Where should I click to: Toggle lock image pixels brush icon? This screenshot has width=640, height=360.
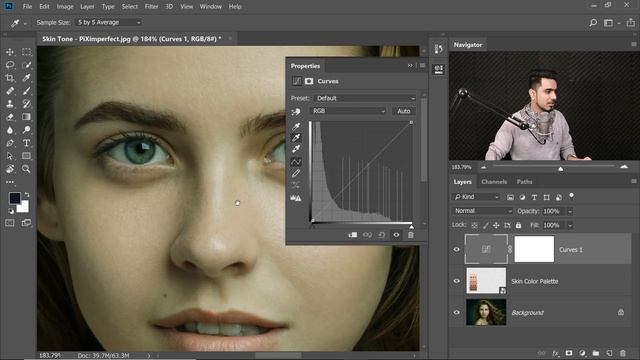[485, 225]
